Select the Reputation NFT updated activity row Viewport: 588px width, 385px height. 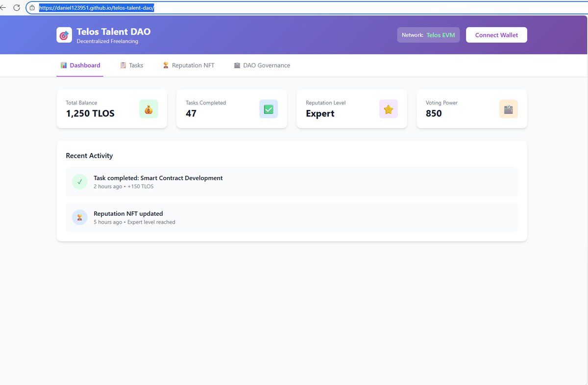(292, 217)
